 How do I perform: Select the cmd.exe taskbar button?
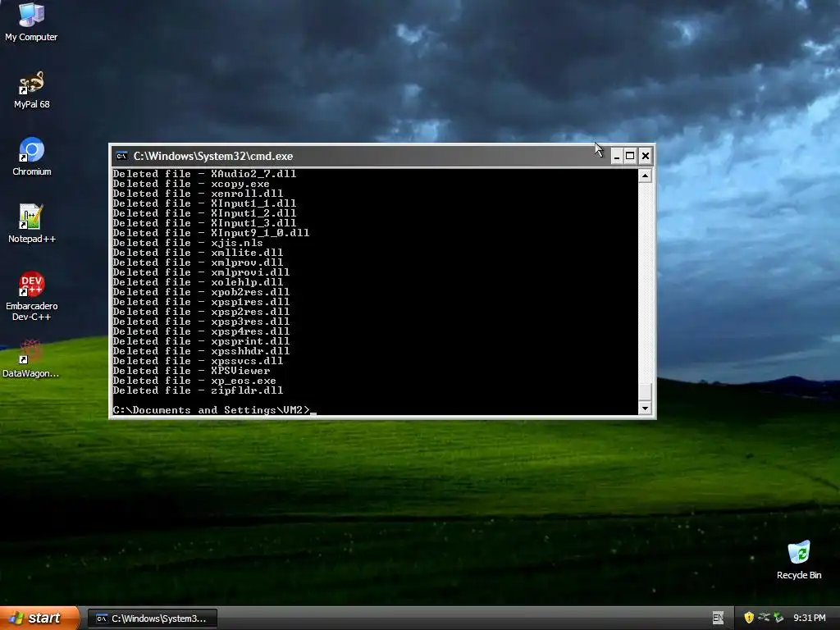coord(153,619)
